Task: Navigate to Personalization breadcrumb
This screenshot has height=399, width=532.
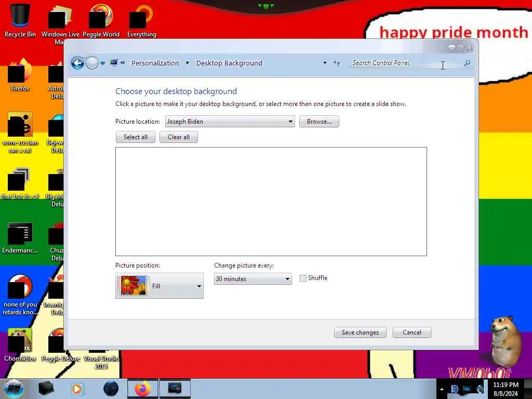Action: pos(155,63)
